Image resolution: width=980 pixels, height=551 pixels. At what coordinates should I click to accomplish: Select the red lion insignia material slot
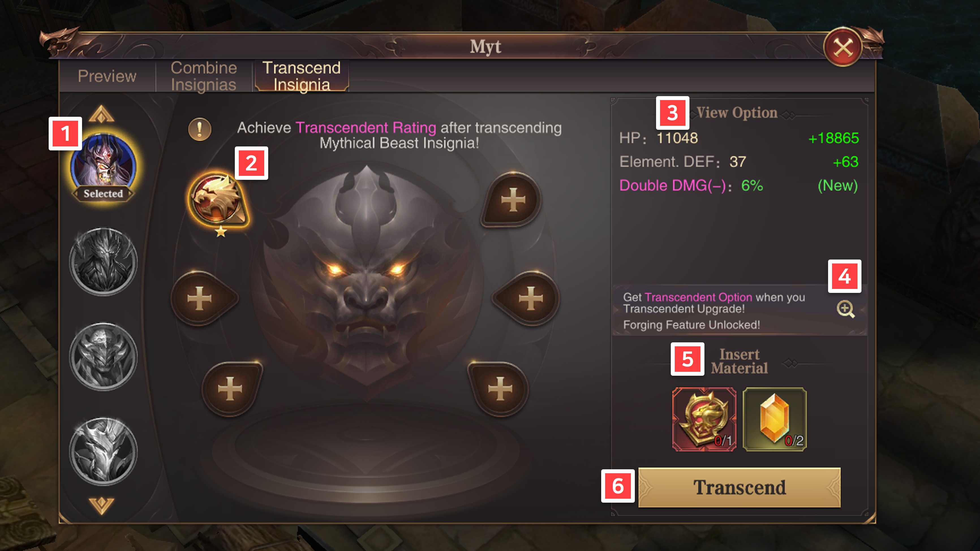point(704,420)
